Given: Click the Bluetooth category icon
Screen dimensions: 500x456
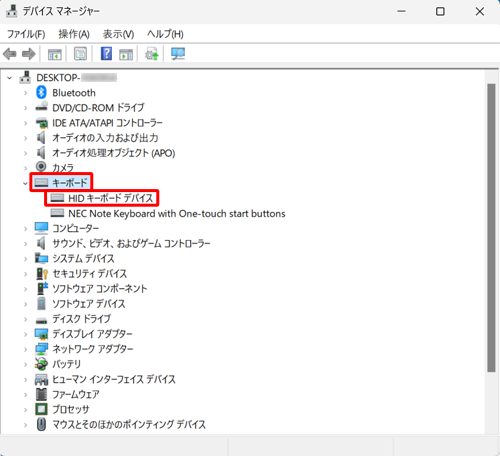Looking at the screenshot, I should (41, 92).
